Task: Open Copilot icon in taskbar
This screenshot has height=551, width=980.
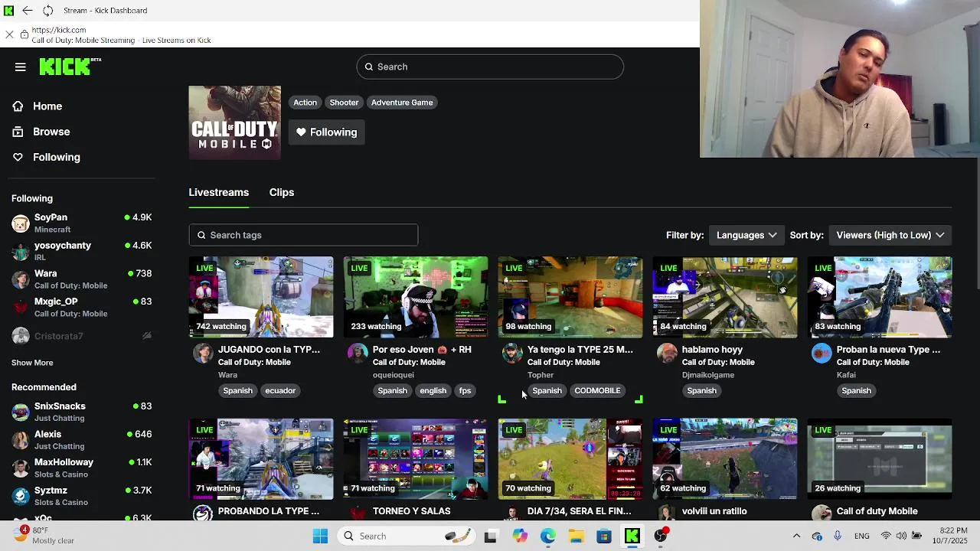Action: pos(520,536)
